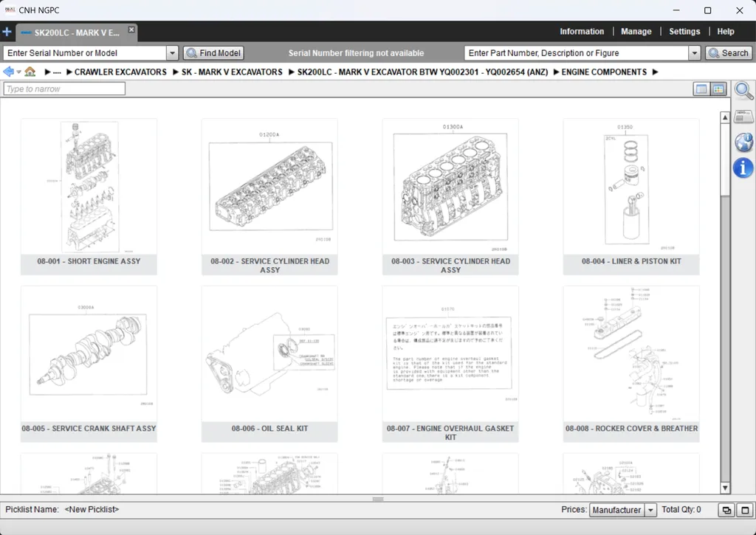Viewport: 756px width, 535px height.
Task: Click the Find Model button
Action: pyautogui.click(x=213, y=53)
